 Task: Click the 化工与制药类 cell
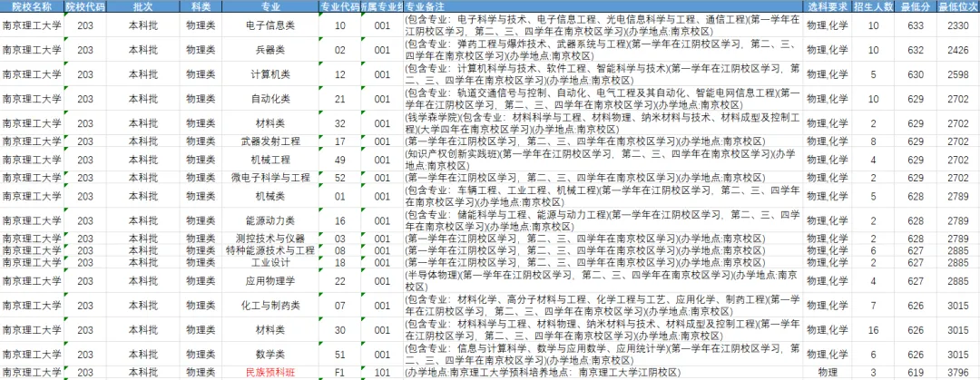[x=270, y=306]
